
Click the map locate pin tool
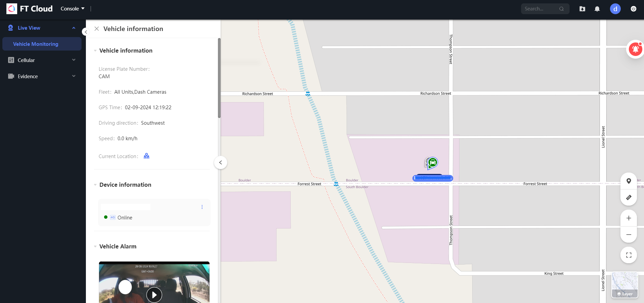(x=629, y=181)
